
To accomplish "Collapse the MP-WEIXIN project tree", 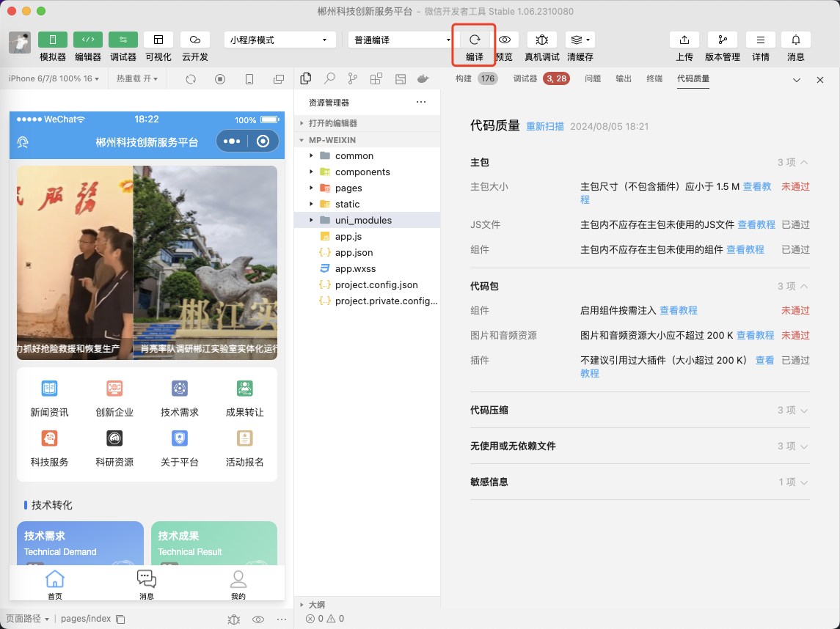I will point(368,140).
